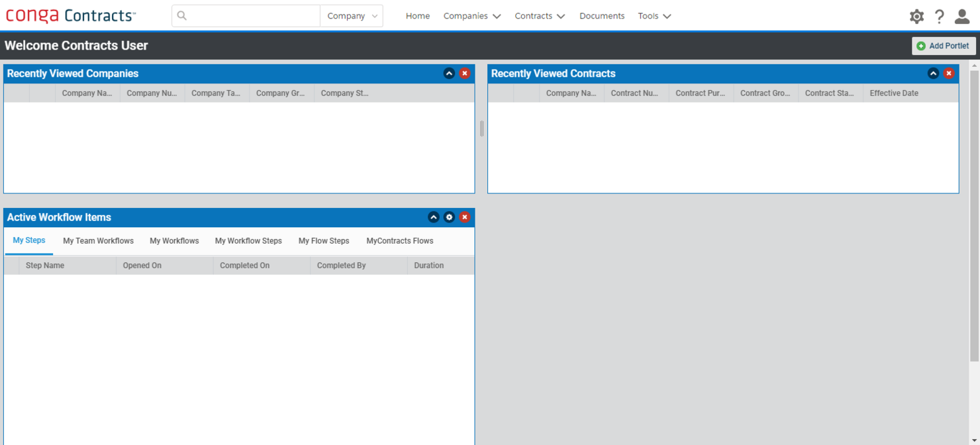Click the Add Portlet button

coord(944,46)
